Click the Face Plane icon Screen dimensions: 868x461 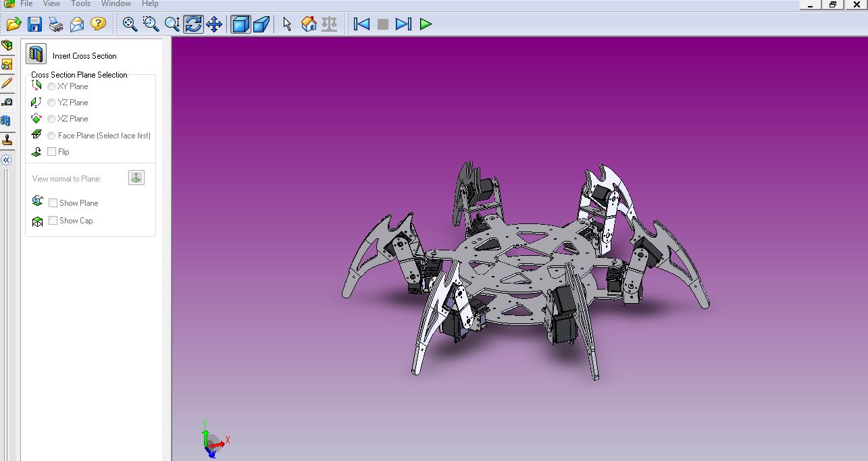click(x=36, y=135)
